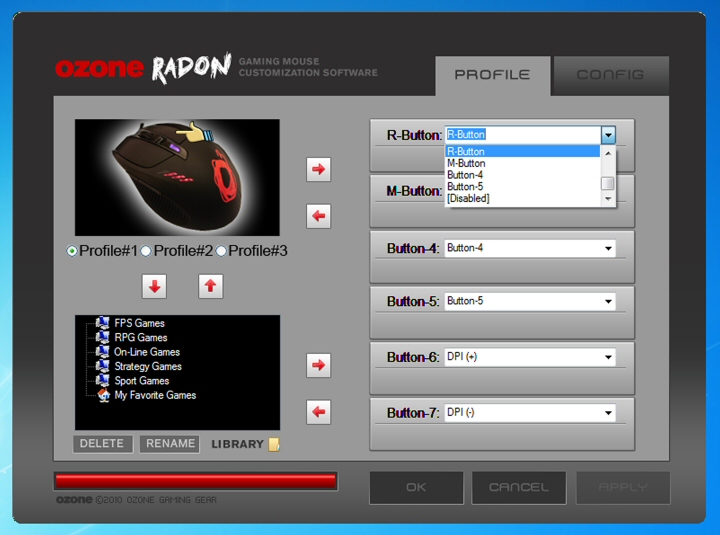Click the Strategy Games computer icon
This screenshot has height=535, width=720.
click(103, 366)
